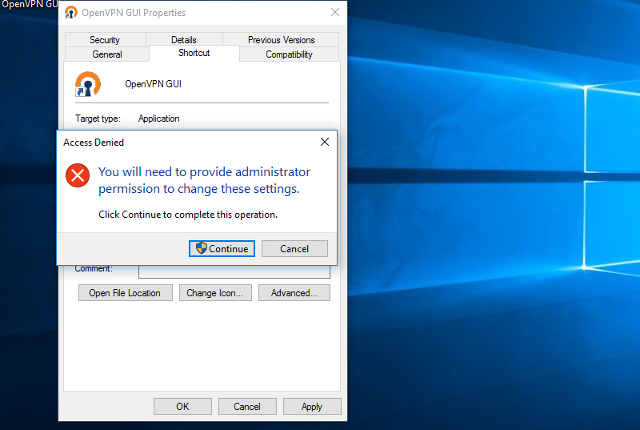Image resolution: width=640 pixels, height=430 pixels.
Task: Switch to the General tab
Action: (x=107, y=54)
